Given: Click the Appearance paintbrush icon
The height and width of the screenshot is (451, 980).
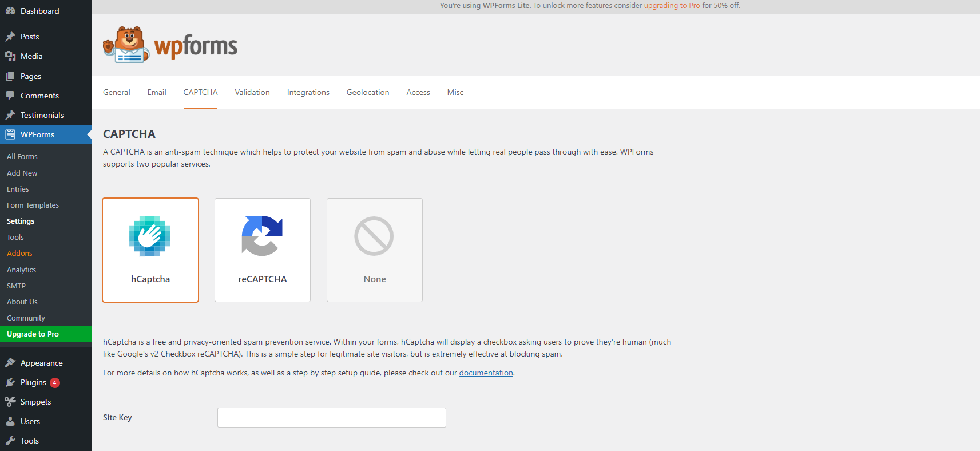Looking at the screenshot, I should [10, 363].
